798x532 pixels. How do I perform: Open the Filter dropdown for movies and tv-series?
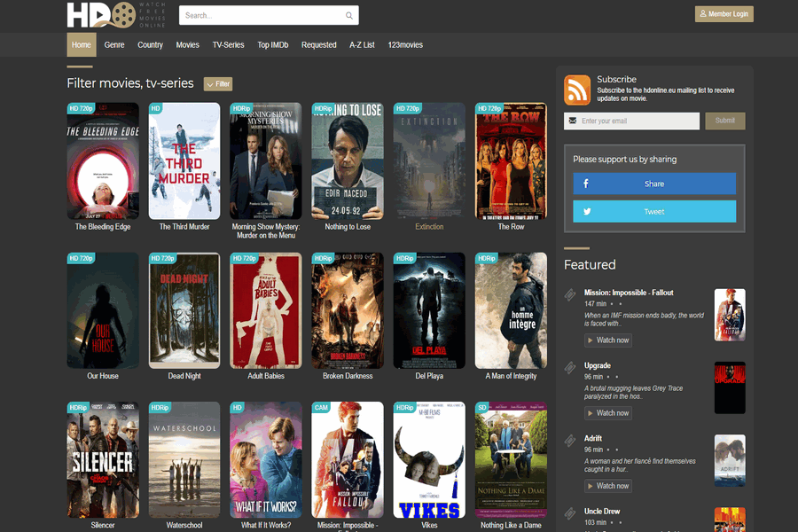(x=217, y=83)
